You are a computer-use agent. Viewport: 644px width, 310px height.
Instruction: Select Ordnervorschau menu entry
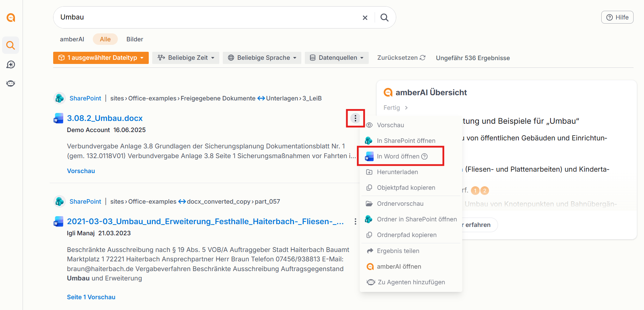[x=411, y=204]
